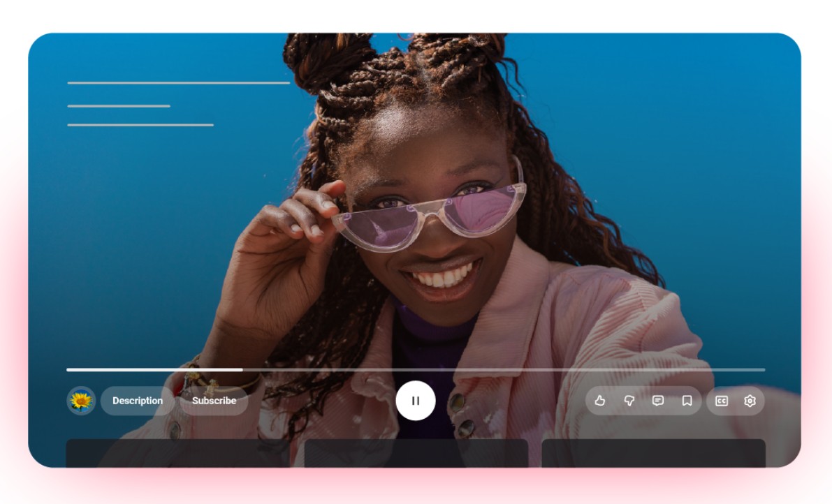
Task: Click the third title line placeholder
Action: click(x=140, y=125)
